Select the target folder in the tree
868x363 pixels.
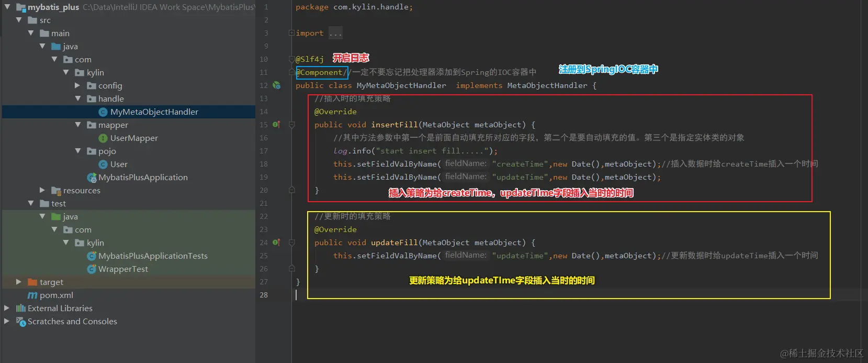[x=51, y=282]
